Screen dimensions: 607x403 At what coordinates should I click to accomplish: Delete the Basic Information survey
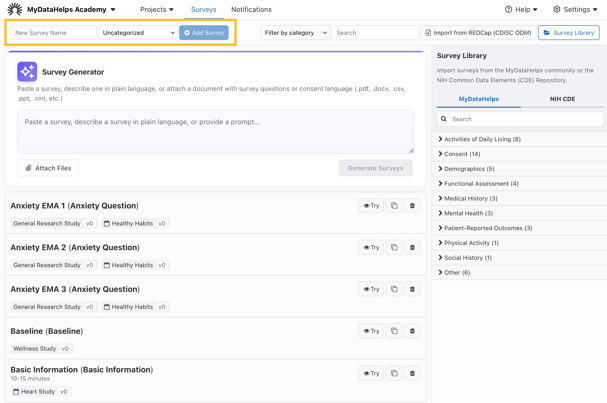tap(412, 374)
